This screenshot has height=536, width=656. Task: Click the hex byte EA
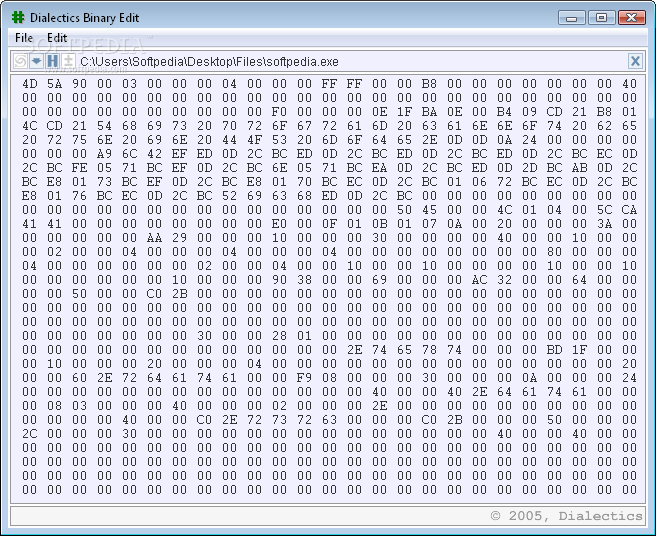379,168
